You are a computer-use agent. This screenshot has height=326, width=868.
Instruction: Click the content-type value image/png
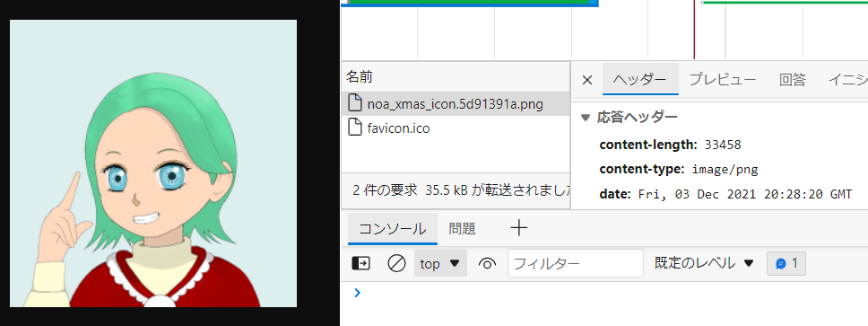coord(725,170)
